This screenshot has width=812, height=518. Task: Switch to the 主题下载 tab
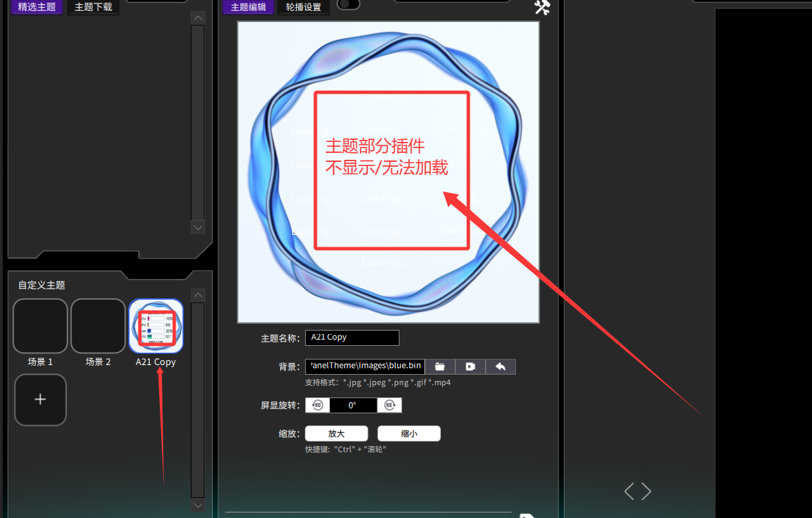click(x=93, y=7)
